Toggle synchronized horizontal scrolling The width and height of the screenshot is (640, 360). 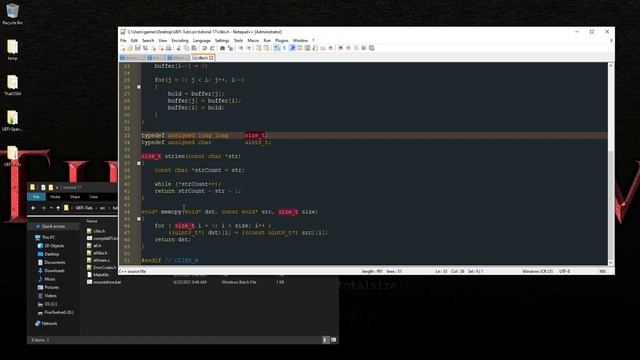[266, 48]
